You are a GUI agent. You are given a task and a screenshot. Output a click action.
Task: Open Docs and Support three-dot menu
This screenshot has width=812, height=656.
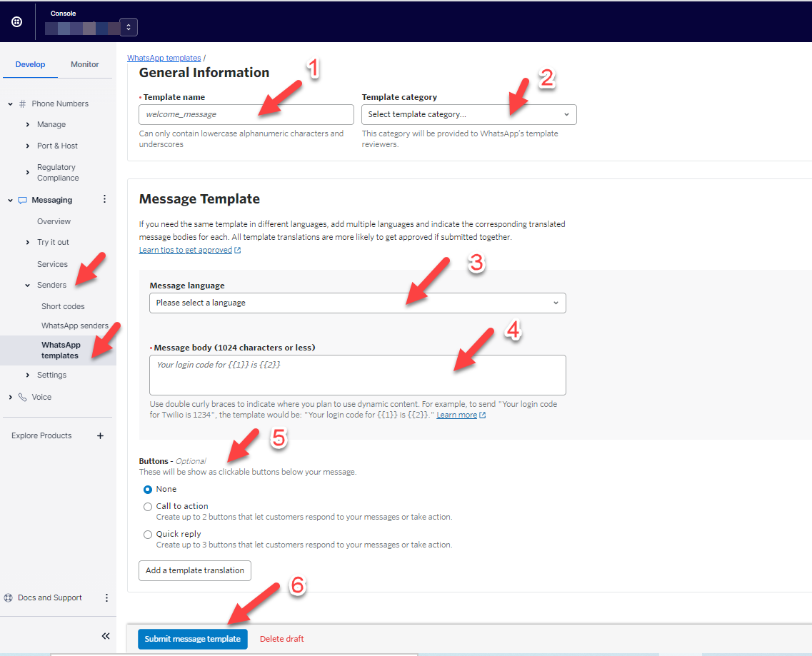[106, 598]
